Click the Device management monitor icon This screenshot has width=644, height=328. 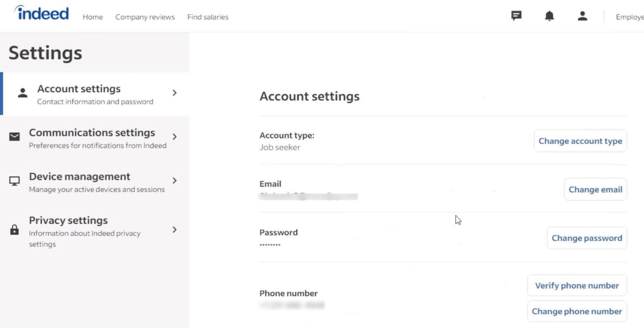click(15, 181)
